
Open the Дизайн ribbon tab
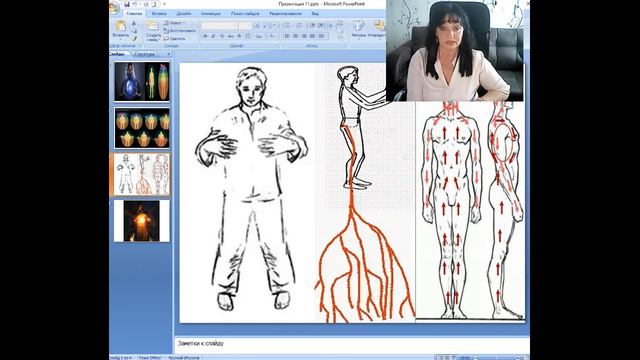coord(184,13)
